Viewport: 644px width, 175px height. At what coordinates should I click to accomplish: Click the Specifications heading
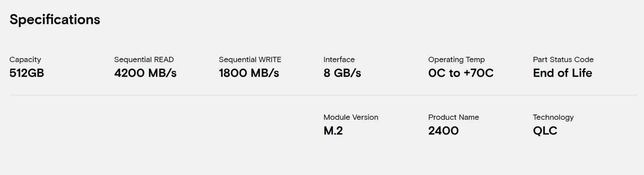[x=55, y=20]
